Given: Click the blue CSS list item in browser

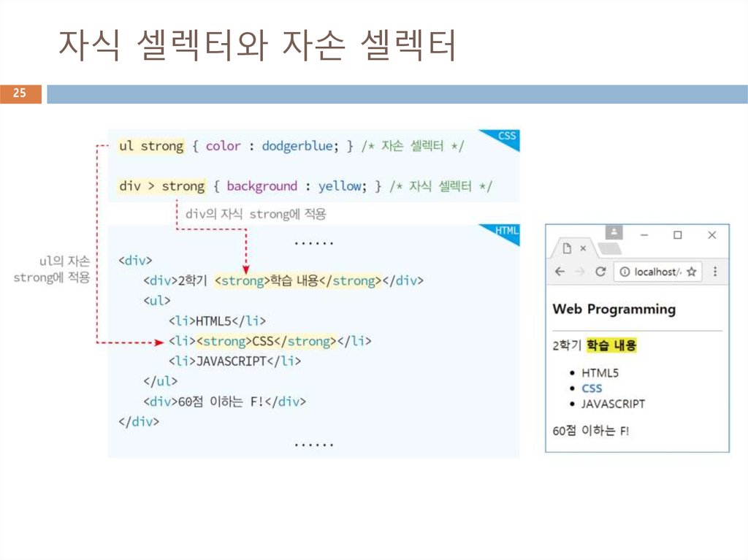Looking at the screenshot, I should point(592,388).
